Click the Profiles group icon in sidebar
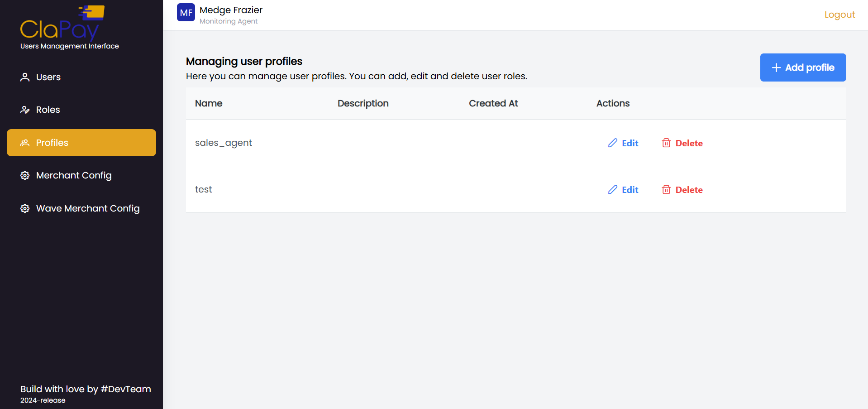 pyautogui.click(x=25, y=143)
